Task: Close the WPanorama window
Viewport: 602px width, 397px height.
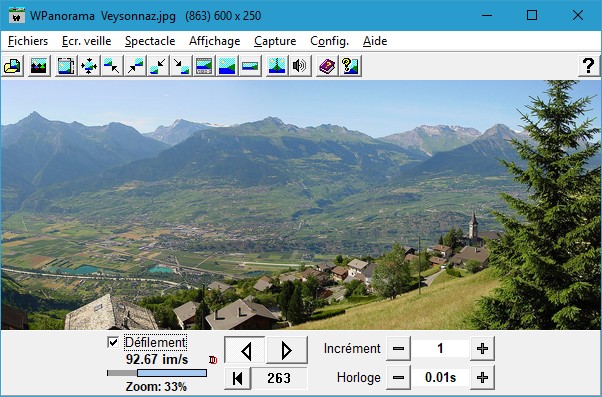Action: tap(577, 15)
